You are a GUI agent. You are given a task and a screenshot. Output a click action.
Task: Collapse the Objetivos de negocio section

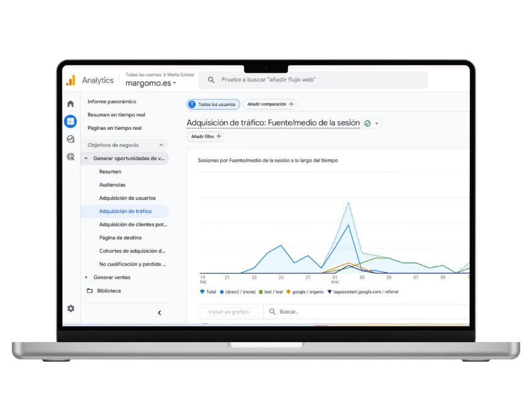click(x=161, y=145)
